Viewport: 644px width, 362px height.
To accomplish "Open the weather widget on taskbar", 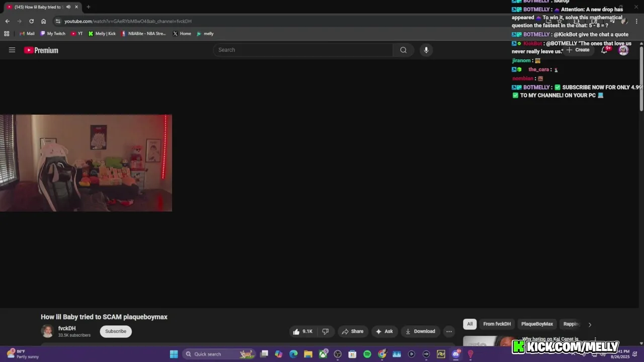I will [x=22, y=354].
